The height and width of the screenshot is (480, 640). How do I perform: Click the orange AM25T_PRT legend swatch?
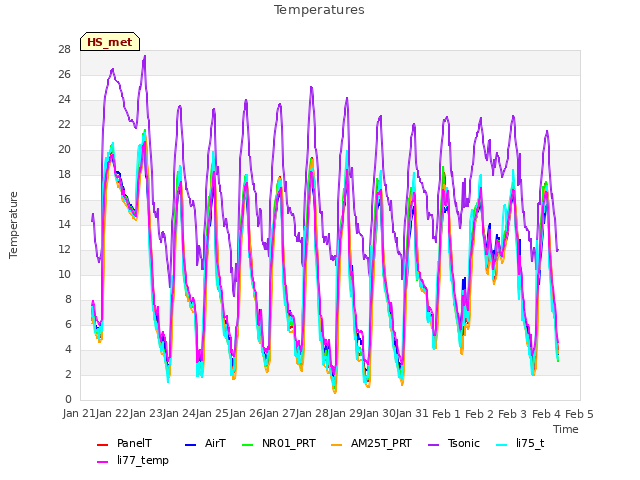click(336, 444)
